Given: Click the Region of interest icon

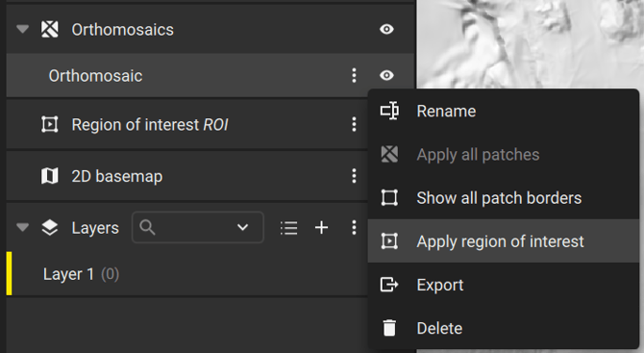Looking at the screenshot, I should coord(50,124).
